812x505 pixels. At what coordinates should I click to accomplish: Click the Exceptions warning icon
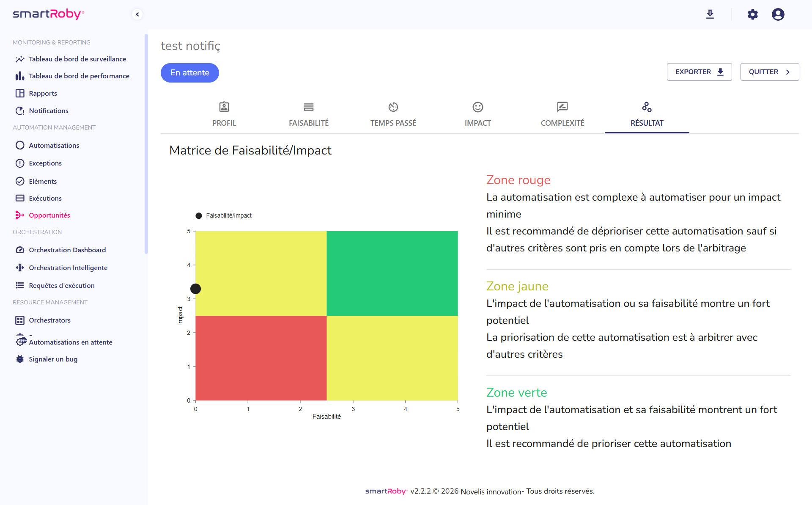pos(20,163)
